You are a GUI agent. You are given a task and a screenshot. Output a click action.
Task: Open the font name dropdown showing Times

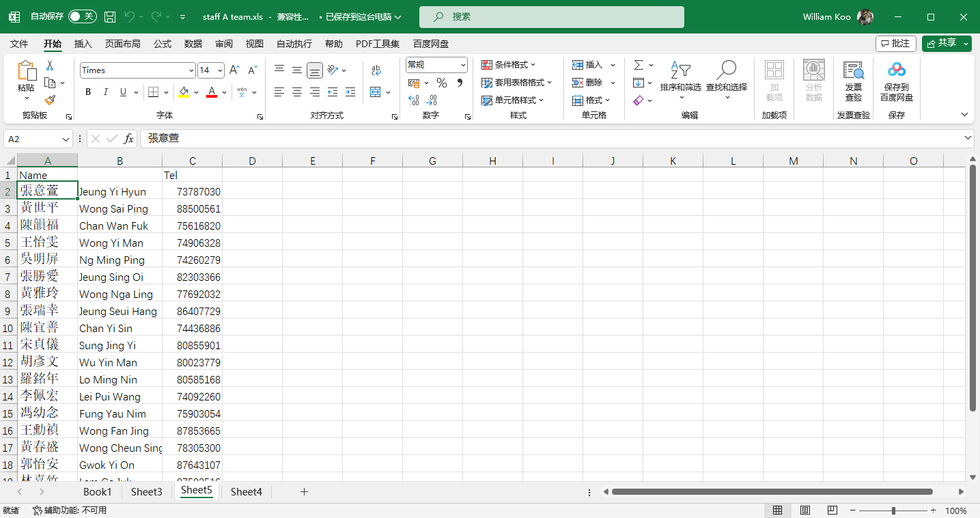[x=191, y=70]
